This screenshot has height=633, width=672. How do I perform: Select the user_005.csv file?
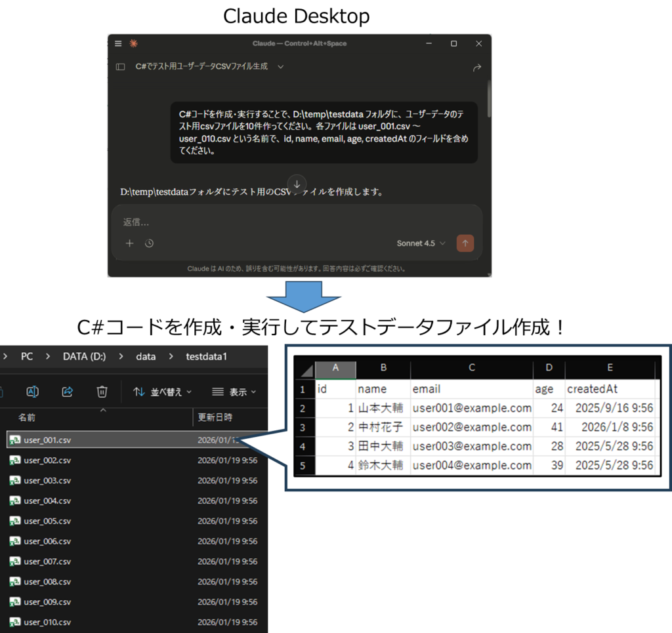47,521
